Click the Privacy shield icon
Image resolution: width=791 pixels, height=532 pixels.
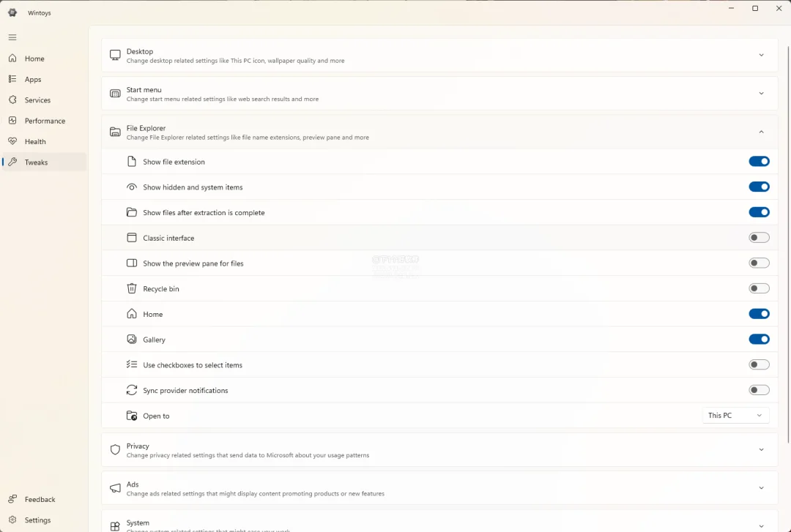click(x=115, y=450)
